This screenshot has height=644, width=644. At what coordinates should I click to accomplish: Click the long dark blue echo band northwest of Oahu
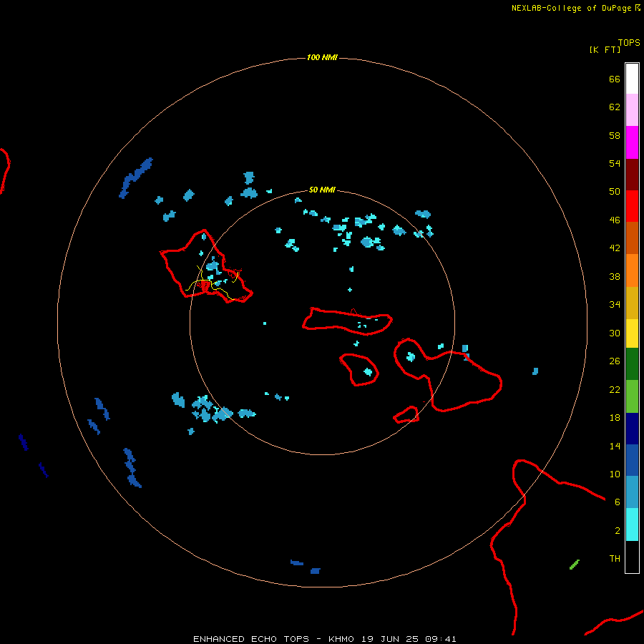point(136,177)
